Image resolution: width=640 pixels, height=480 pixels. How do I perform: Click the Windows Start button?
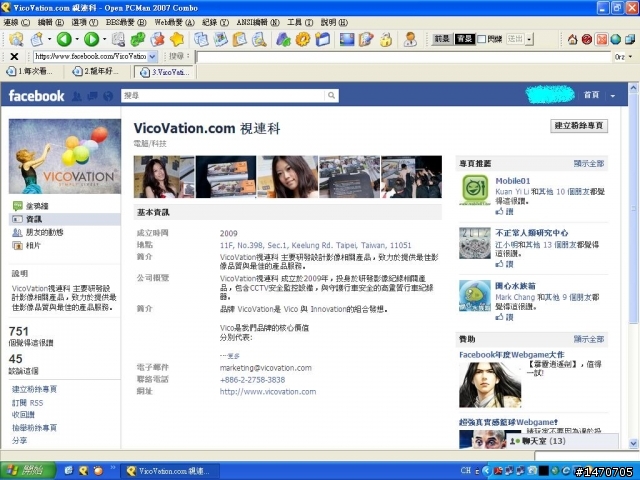pyautogui.click(x=28, y=471)
